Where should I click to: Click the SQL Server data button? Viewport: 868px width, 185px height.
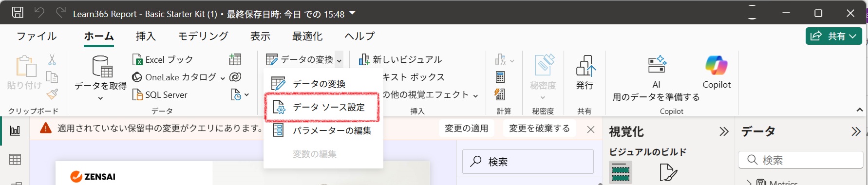(x=160, y=94)
